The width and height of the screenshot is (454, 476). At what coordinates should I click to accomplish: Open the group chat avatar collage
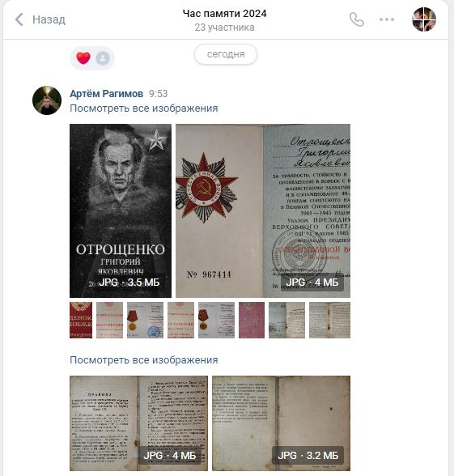coord(424,19)
